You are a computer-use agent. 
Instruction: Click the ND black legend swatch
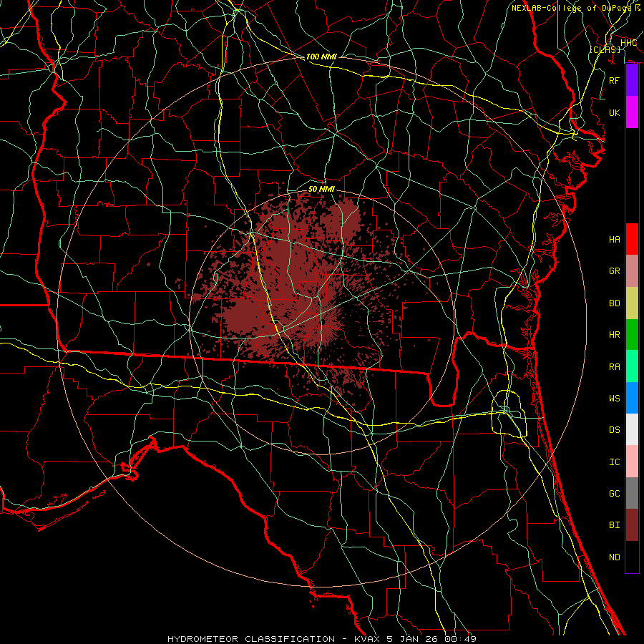pyautogui.click(x=632, y=557)
